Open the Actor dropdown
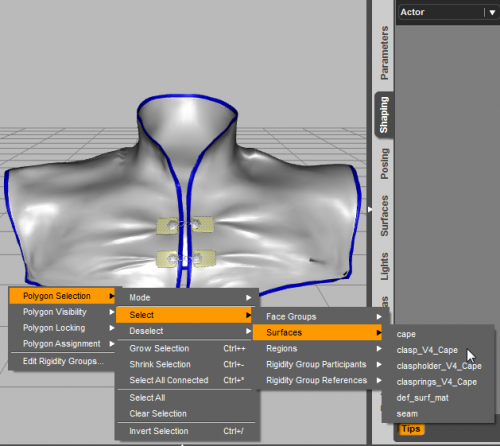The image size is (500, 446). point(448,12)
